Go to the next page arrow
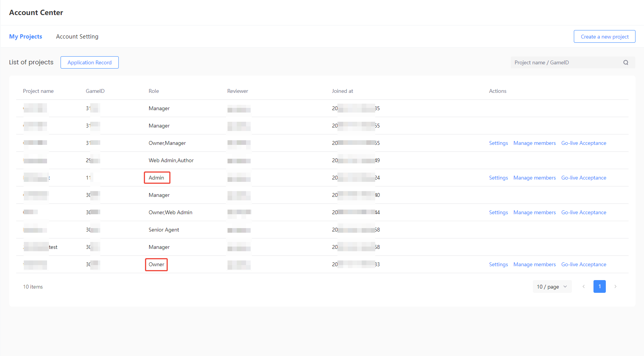Viewport: 644px width, 356px height. [x=615, y=287]
